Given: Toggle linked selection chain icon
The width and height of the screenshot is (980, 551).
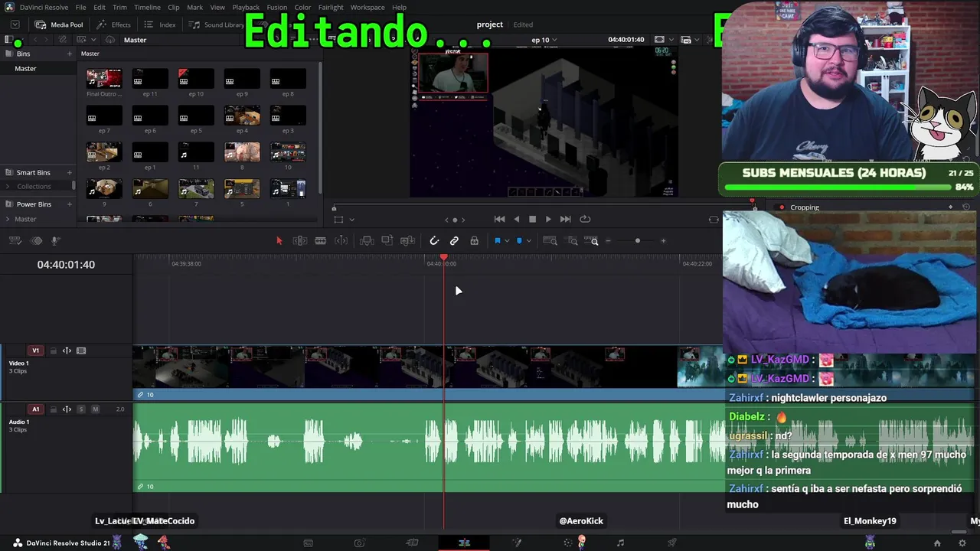Looking at the screenshot, I should pyautogui.click(x=454, y=241).
